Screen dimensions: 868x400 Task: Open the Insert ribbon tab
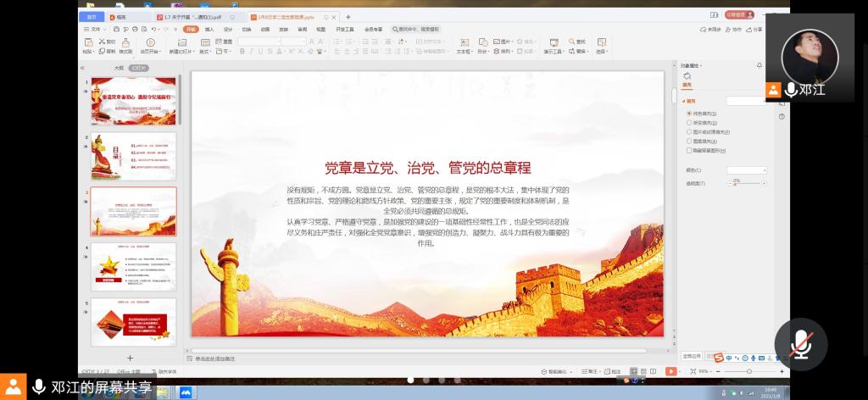pos(209,29)
